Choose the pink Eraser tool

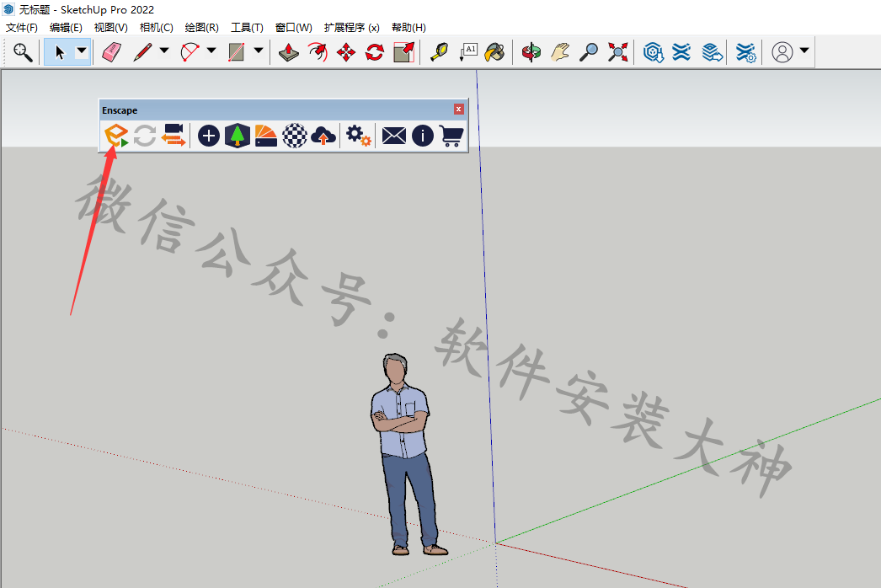[112, 52]
